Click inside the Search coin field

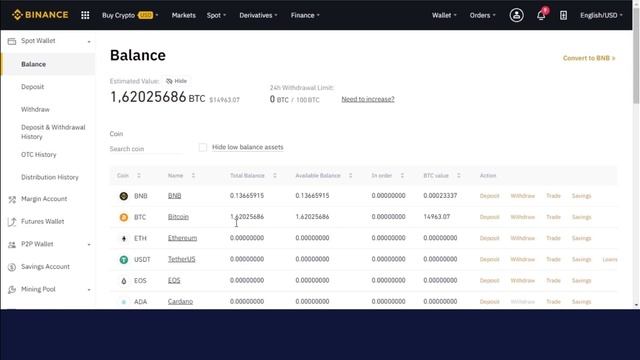[x=146, y=149]
